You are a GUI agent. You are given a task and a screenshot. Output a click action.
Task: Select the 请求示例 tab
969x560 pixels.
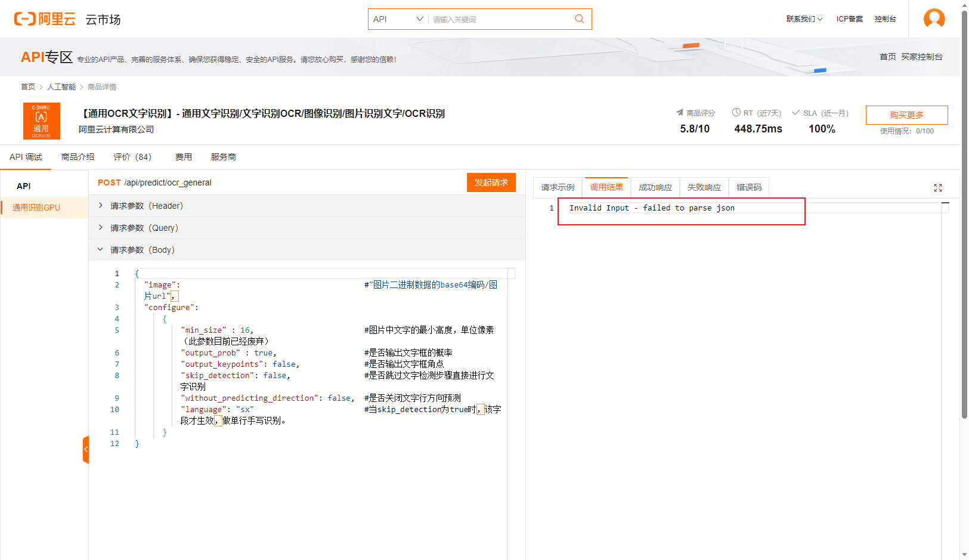558,187
